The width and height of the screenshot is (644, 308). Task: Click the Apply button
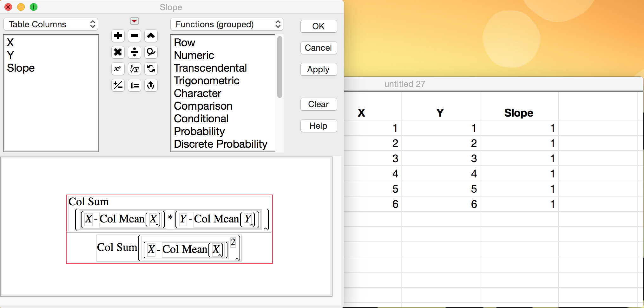click(319, 69)
